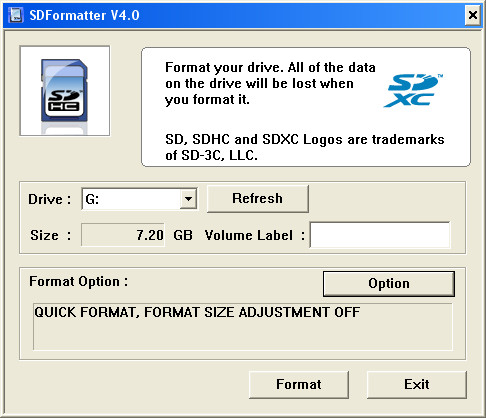Click the Refresh button
Viewport: 486px width, 418px height.
click(257, 199)
